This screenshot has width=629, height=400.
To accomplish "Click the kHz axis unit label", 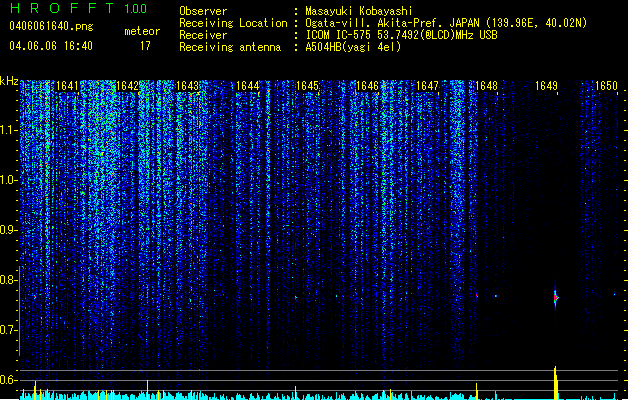I will 9,81.
